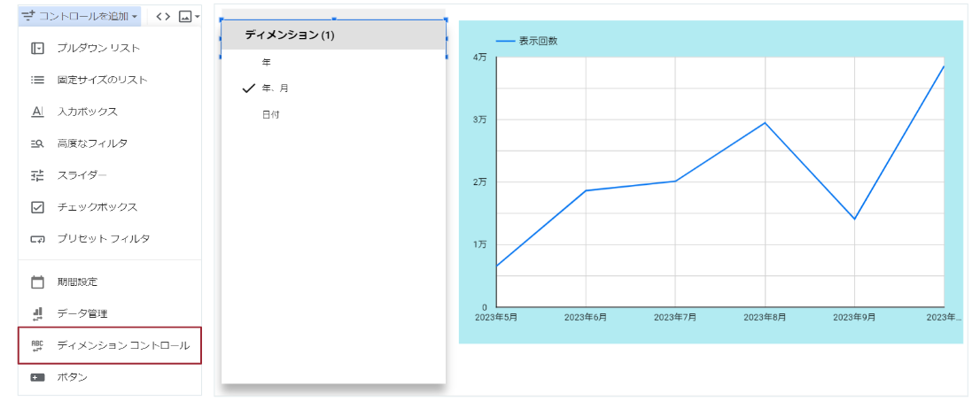Click the advanced filter icon
This screenshot has width=980, height=401.
point(37,143)
